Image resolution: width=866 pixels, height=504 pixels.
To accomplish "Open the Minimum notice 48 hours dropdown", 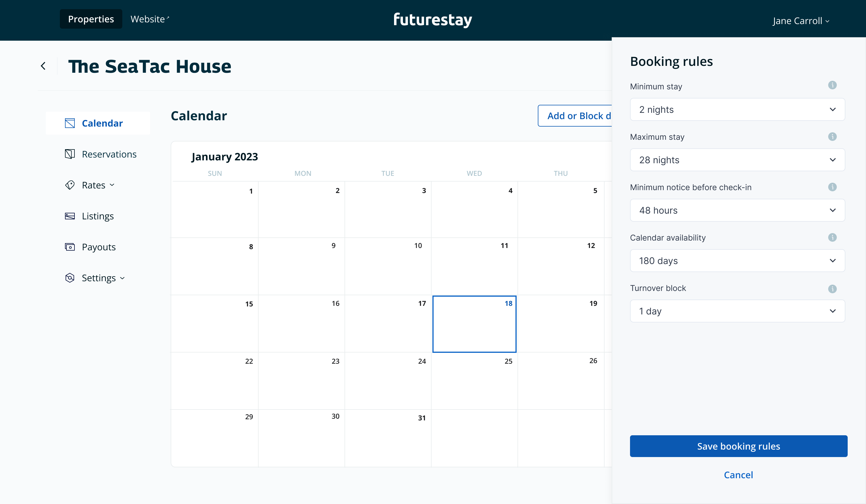I will click(737, 210).
